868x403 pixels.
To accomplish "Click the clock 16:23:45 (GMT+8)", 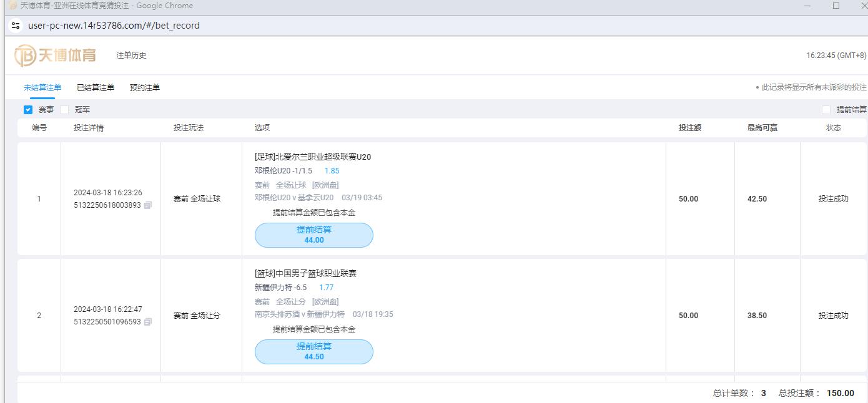I will pos(836,56).
